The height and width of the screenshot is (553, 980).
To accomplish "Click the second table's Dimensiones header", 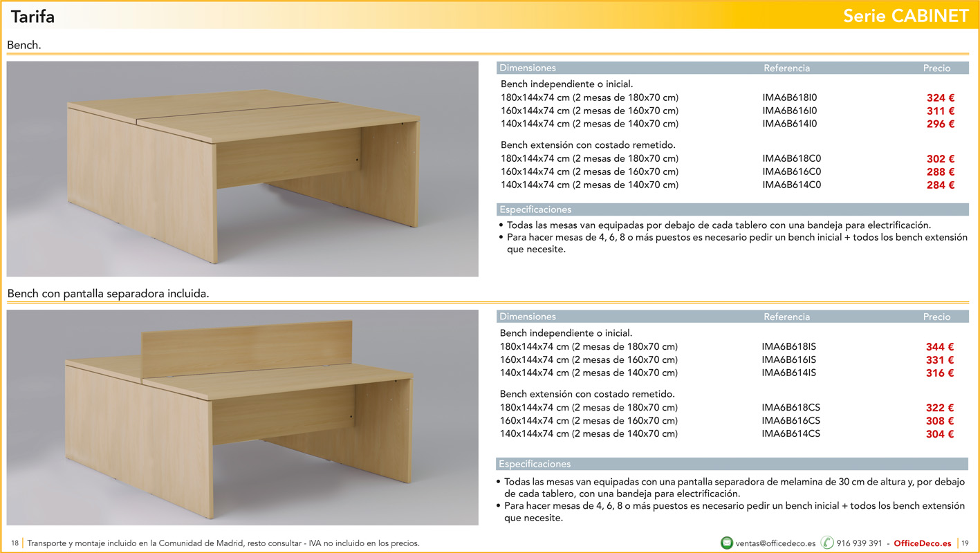I will [528, 317].
